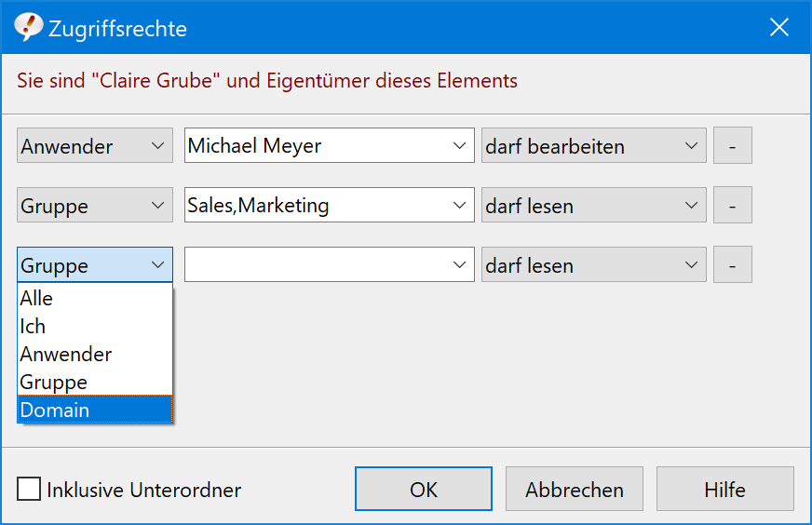Click the Abbrechen button
The image size is (812, 525).
[x=575, y=489]
